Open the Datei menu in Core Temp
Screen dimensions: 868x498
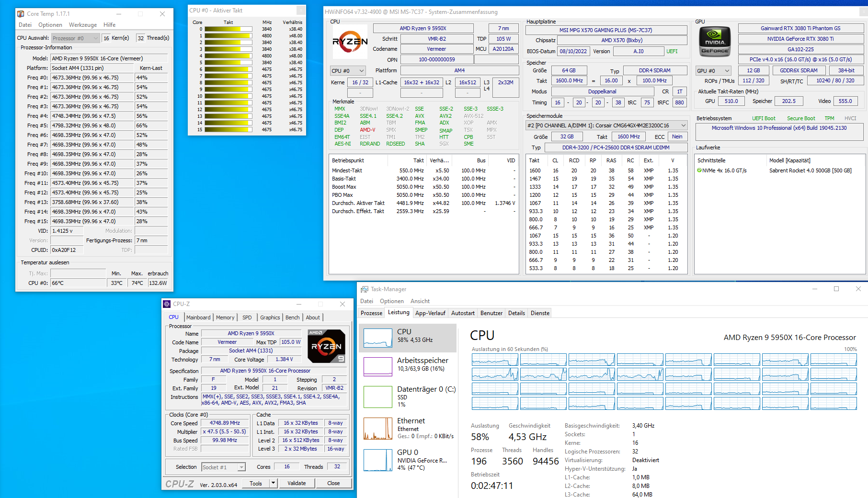pos(25,25)
